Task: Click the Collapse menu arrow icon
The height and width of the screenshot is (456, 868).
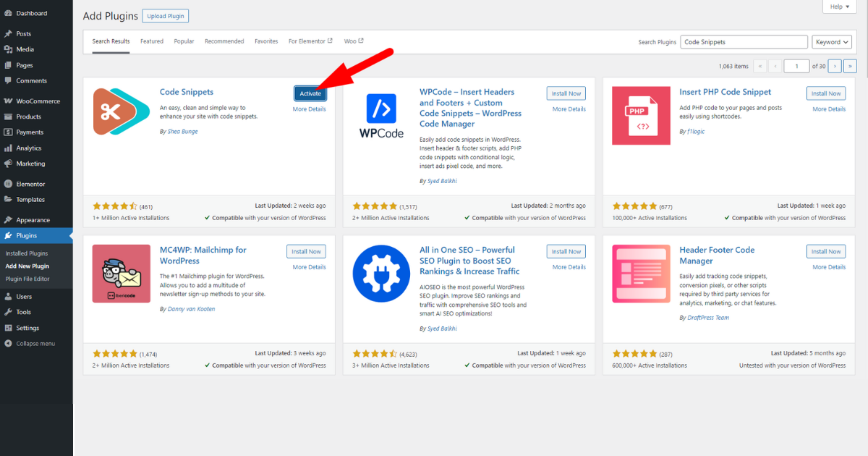Action: point(7,344)
